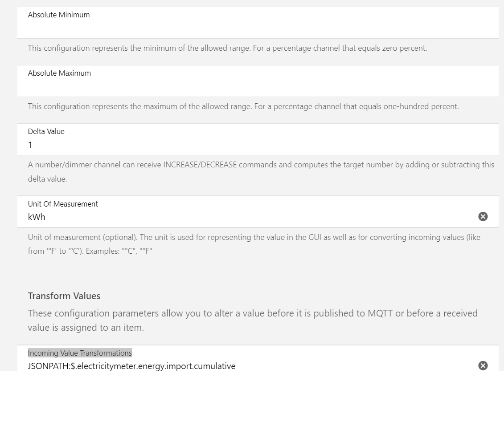Clear the Unit Of Measurement field
This screenshot has height=426, width=504.
(483, 216)
